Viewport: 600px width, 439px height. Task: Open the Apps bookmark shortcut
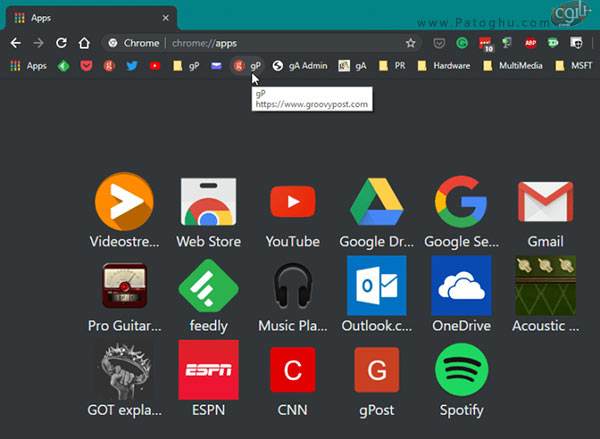pyautogui.click(x=28, y=66)
